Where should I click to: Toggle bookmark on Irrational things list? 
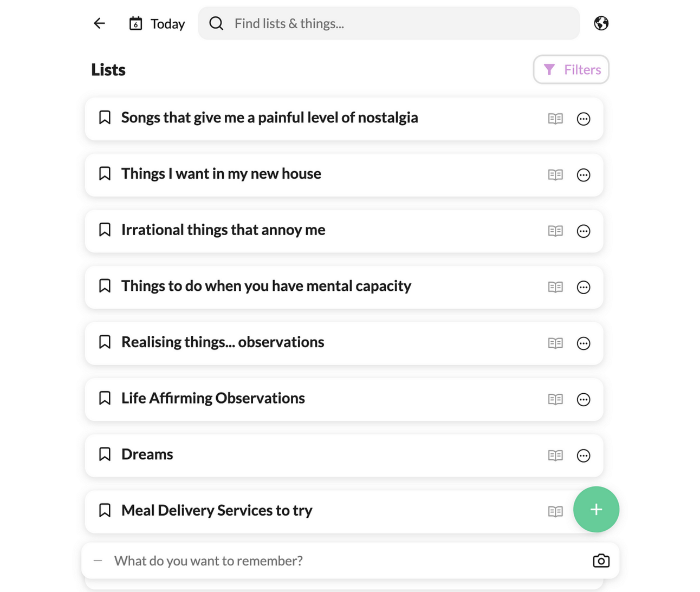(105, 230)
